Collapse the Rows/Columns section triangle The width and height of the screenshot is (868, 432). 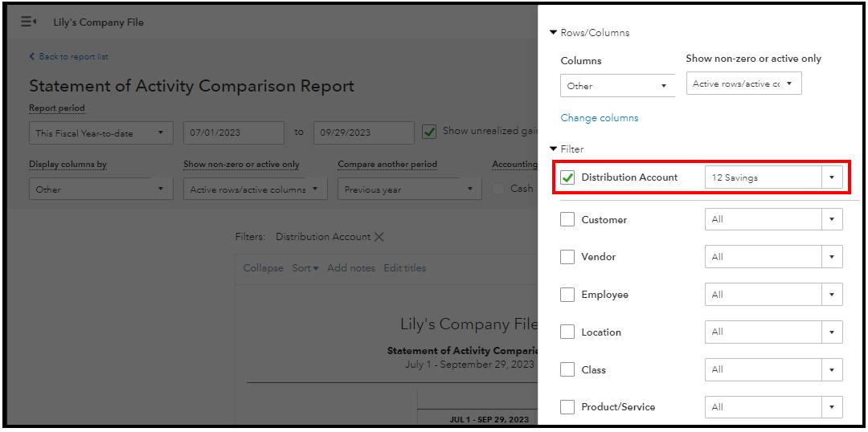tap(553, 33)
